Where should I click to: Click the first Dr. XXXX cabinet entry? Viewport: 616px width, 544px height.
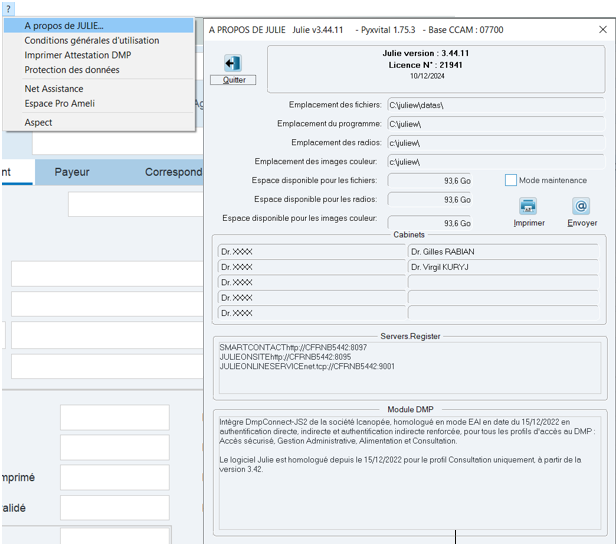(312, 252)
